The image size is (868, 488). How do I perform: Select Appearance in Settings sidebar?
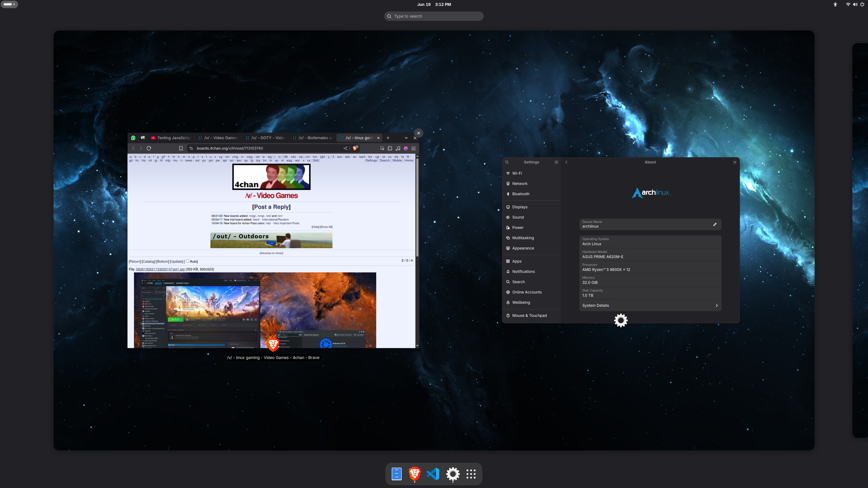point(532,248)
